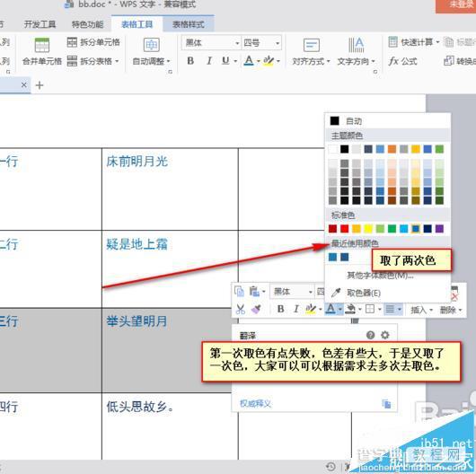This screenshot has height=474, width=476.
Task: Pick the yellow standard color swatch
Action: (368, 228)
